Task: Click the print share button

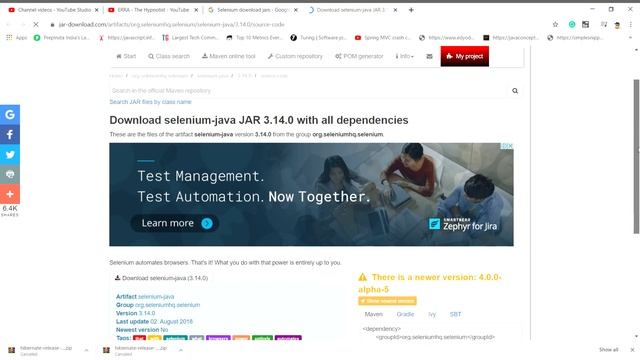Action: pos(10,174)
